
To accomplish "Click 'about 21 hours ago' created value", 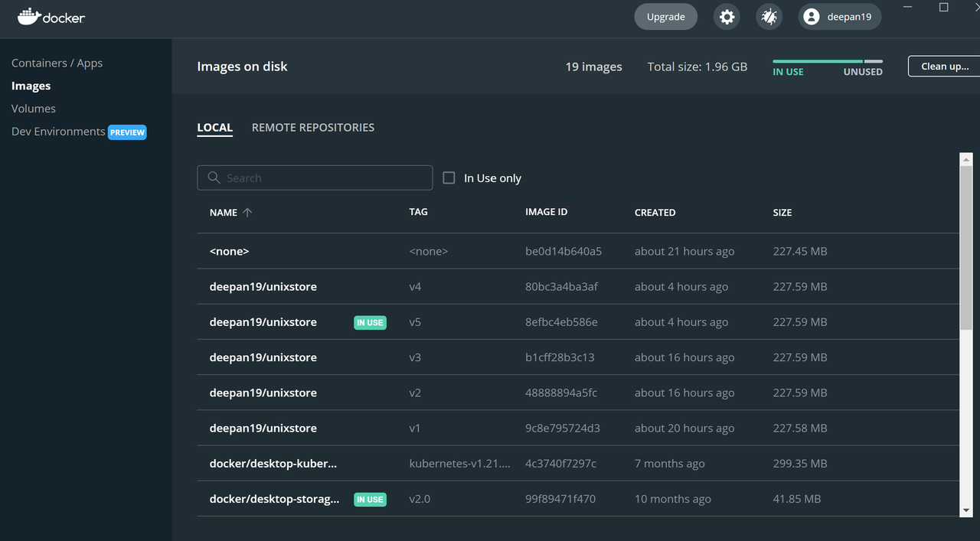I will [x=684, y=252].
